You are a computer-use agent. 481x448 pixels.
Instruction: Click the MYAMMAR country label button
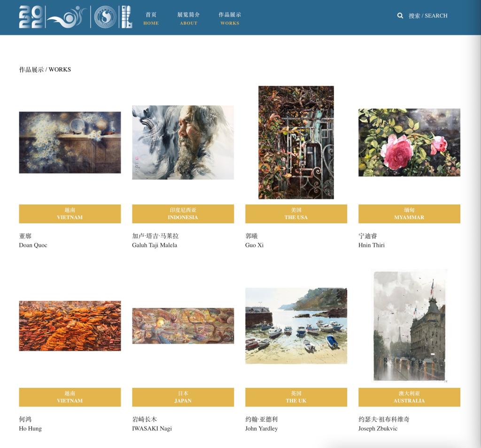coord(409,214)
